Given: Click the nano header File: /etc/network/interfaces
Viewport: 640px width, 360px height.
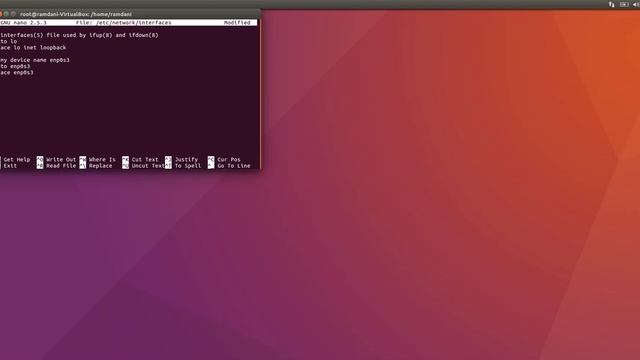Looking at the screenshot, I should [124, 22].
